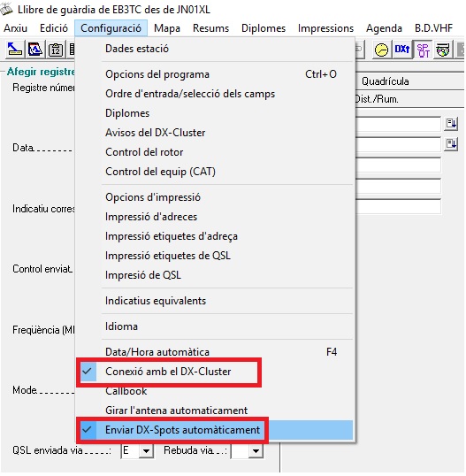Open the Mapa menu
Image resolution: width=466 pixels, height=476 pixels.
(167, 28)
